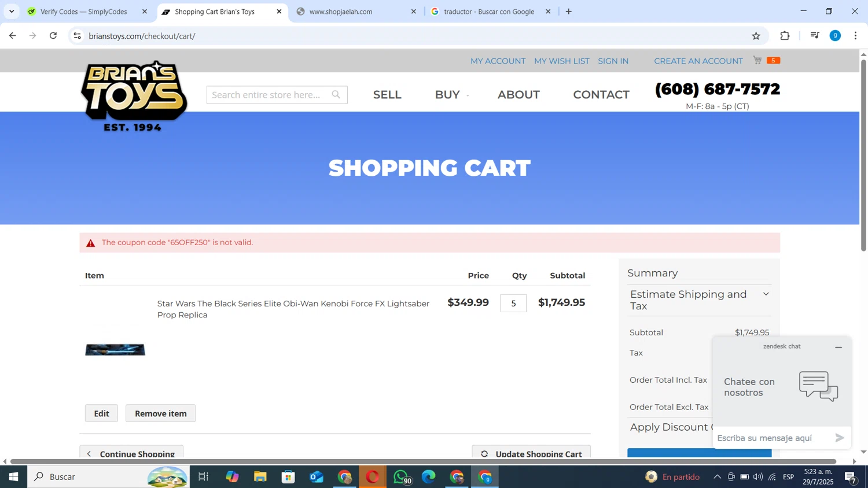This screenshot has width=868, height=488.
Task: Close the Verify Codes SimplyCodes tab
Action: click(145, 12)
